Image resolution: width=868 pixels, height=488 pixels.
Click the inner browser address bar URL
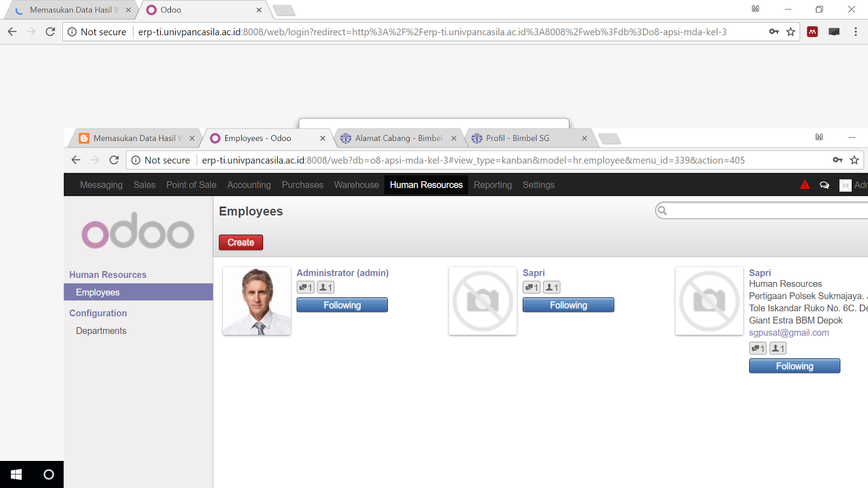pyautogui.click(x=474, y=160)
